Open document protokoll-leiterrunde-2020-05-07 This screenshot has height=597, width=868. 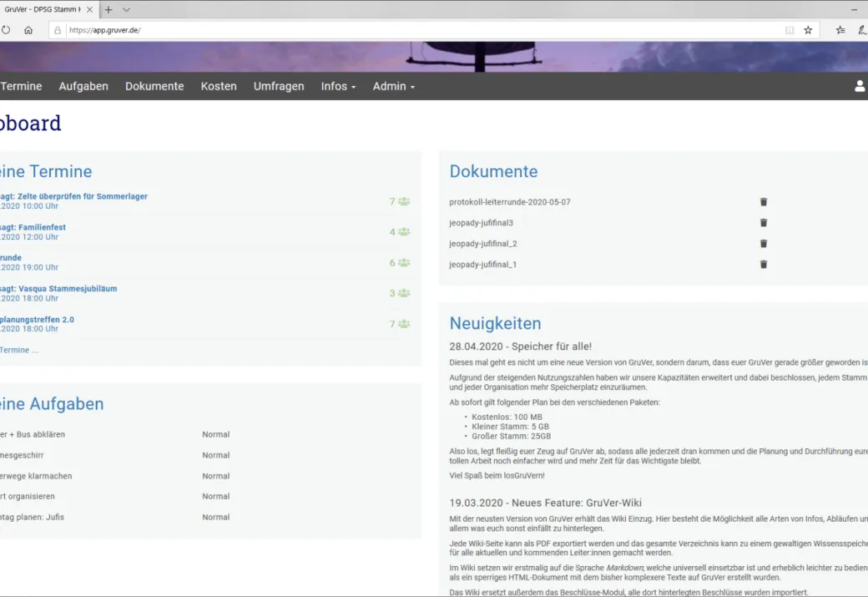coord(510,202)
